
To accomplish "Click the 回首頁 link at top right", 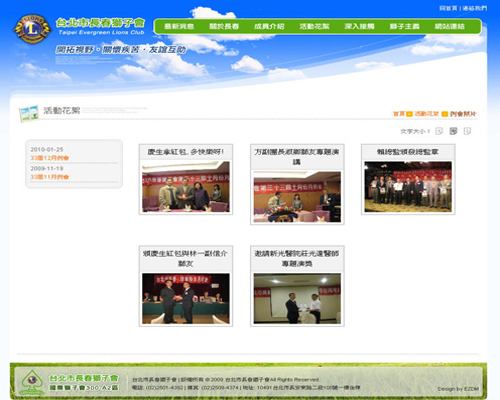I will 448,8.
